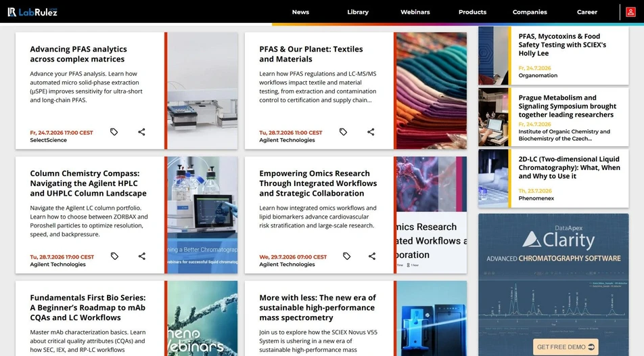The height and width of the screenshot is (356, 644).
Task: Click 'Learn how integrated omics workflows' description
Action: (x=317, y=217)
